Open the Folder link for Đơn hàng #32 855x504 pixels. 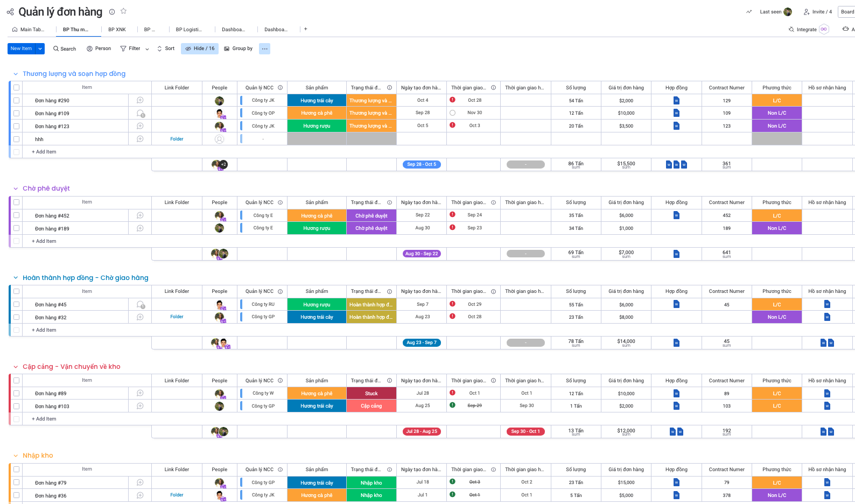coord(177,317)
